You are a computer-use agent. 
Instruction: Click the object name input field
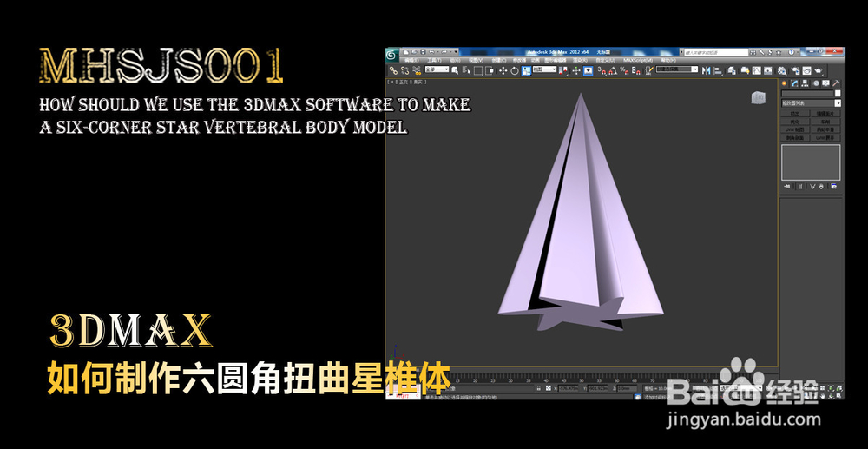pyautogui.click(x=807, y=93)
